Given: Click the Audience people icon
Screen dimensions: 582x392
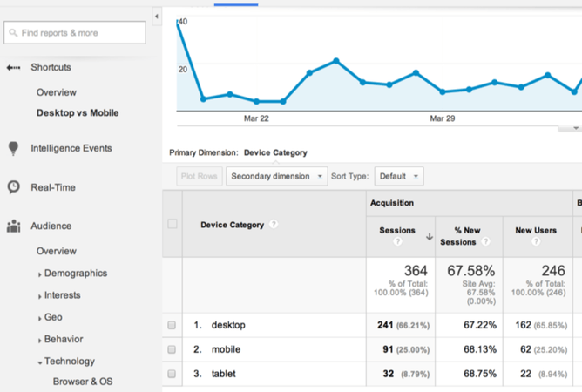Looking at the screenshot, I should click(x=13, y=226).
